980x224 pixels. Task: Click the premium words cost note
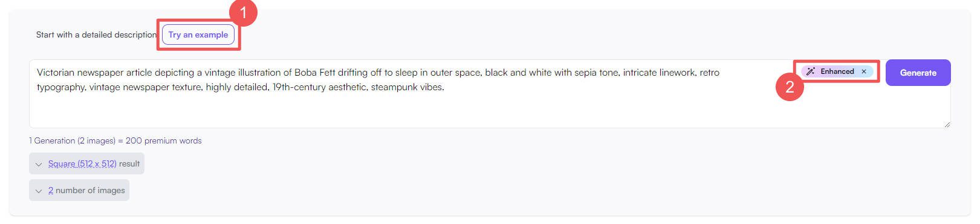click(x=115, y=140)
